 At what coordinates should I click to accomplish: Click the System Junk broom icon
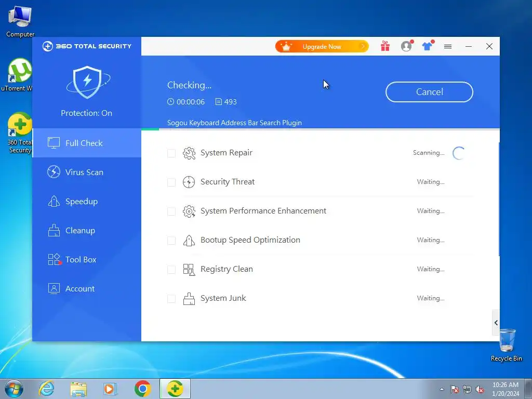[x=189, y=299]
